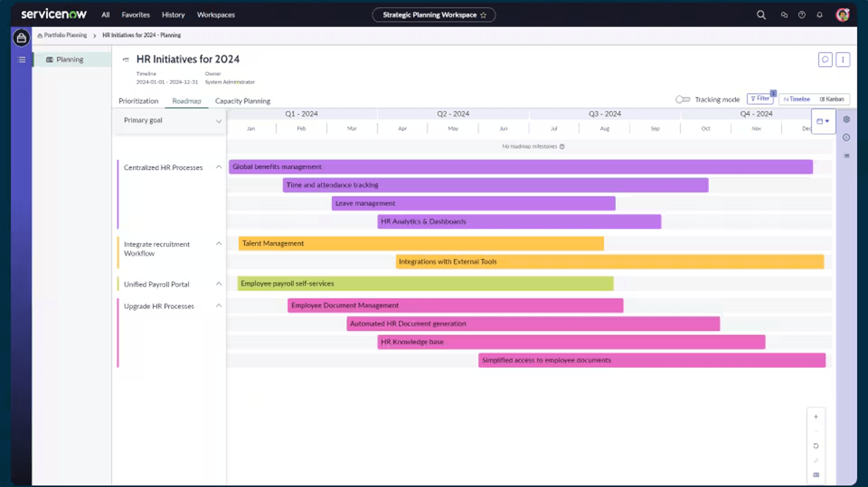This screenshot has width=868, height=487.
Task: Collapse the Upgrade HR Processes group
Action: 219,306
